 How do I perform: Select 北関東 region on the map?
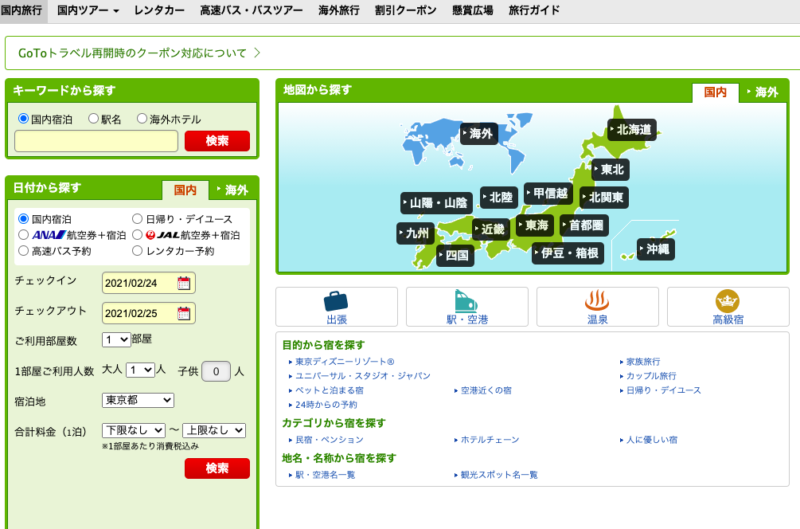point(604,197)
